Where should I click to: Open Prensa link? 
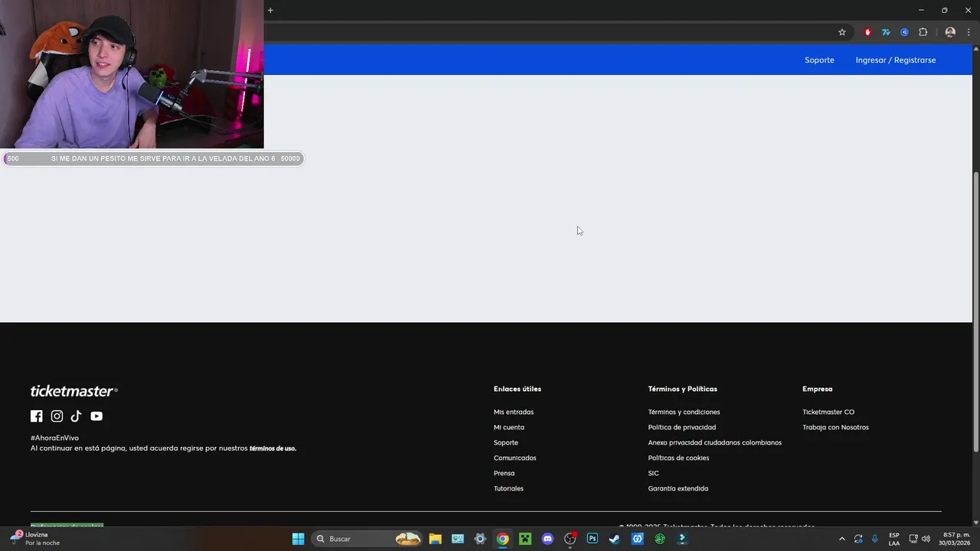(505, 473)
